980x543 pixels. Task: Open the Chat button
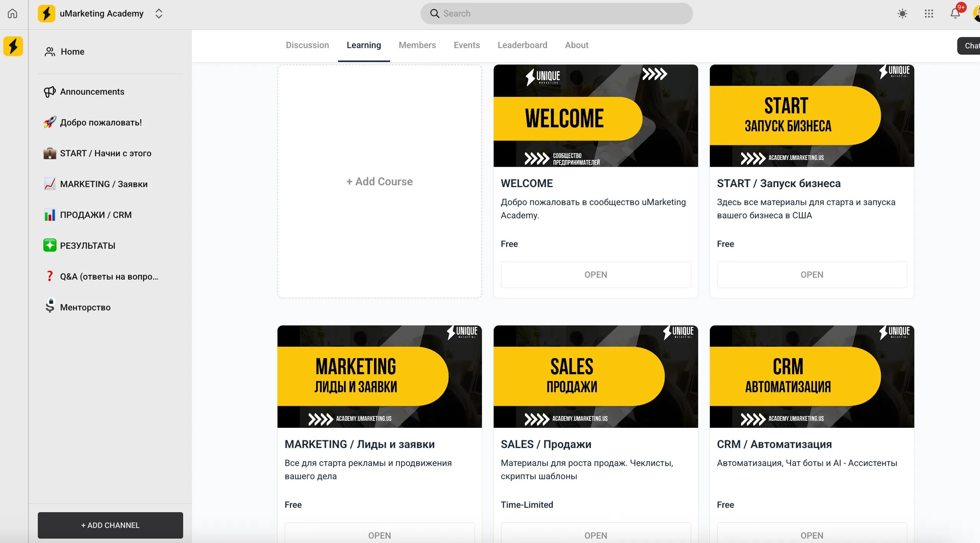click(x=969, y=46)
